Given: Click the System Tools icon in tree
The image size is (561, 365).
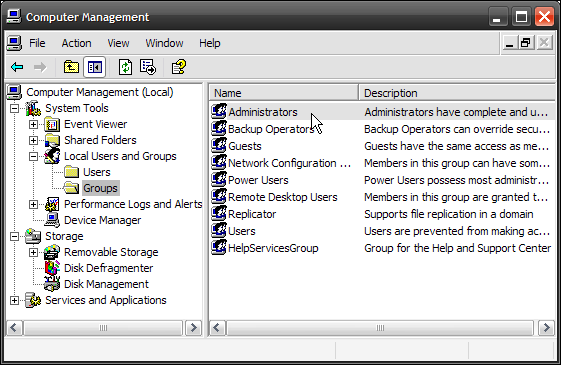Looking at the screenshot, I should [33, 108].
